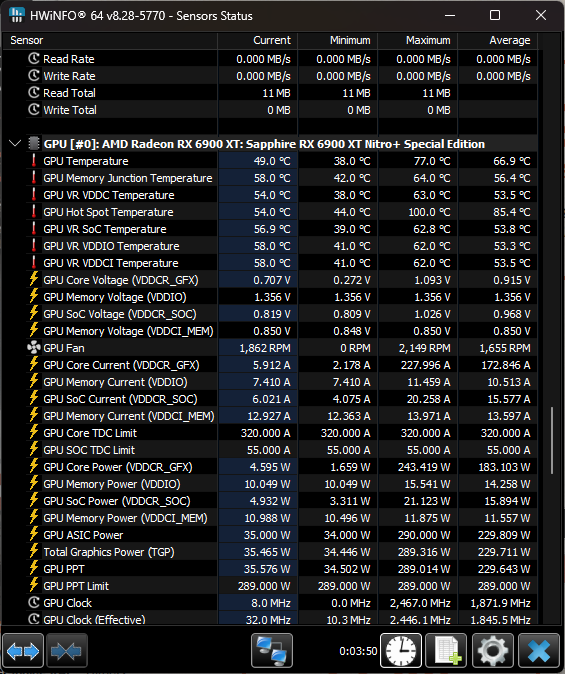Click the HWiNFO app icon in title bar
The height and width of the screenshot is (674, 565).
point(16,15)
